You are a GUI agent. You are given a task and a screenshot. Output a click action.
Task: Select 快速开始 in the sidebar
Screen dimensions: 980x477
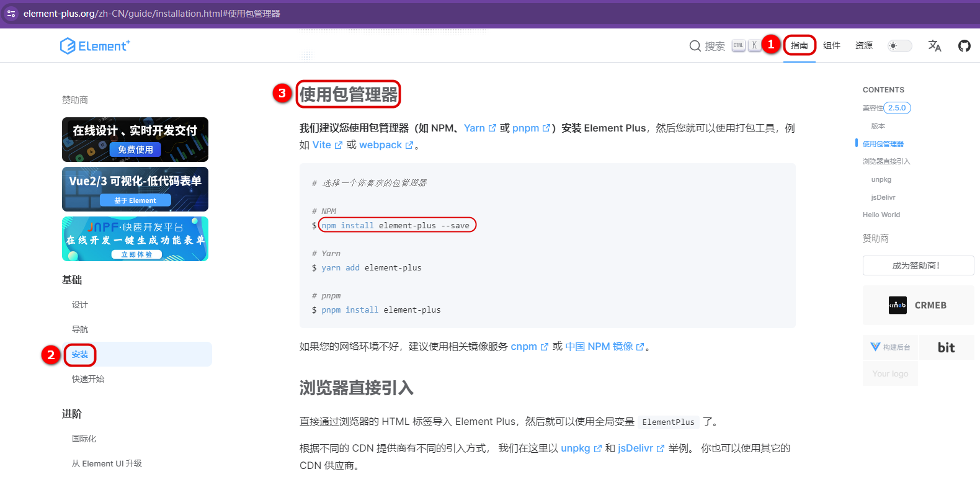(x=88, y=379)
